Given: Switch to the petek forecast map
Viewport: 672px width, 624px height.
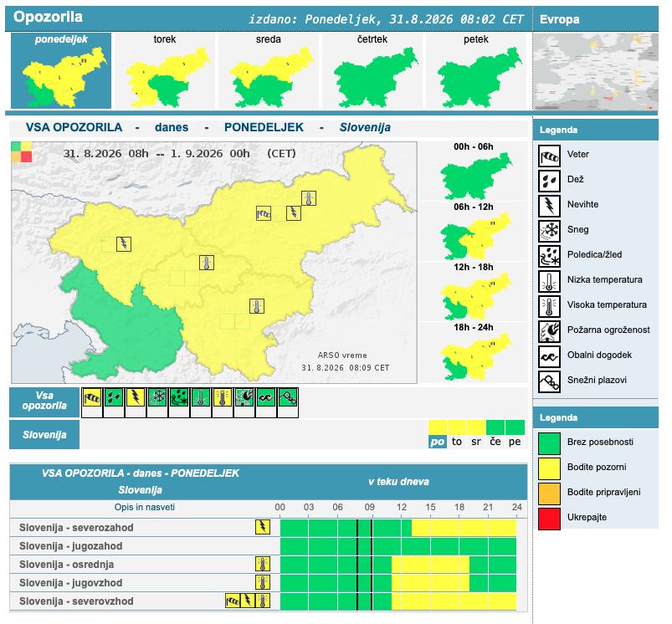Looking at the screenshot, I should (475, 70).
